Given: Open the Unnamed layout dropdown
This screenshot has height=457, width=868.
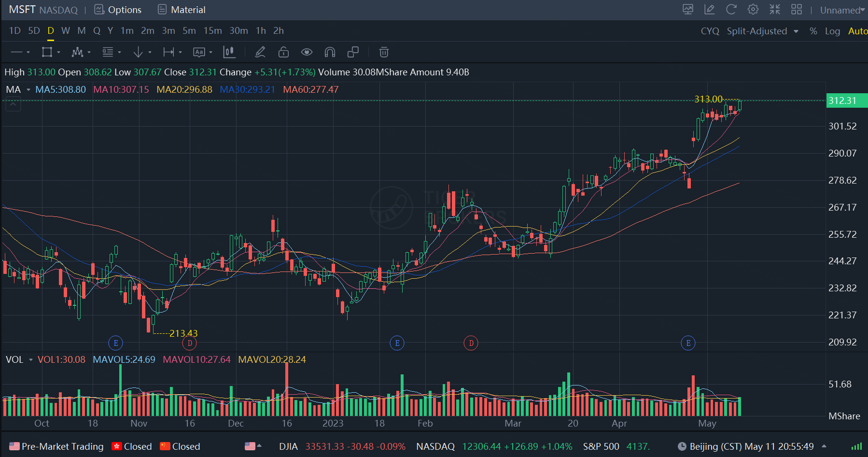Looking at the screenshot, I should coord(842,10).
